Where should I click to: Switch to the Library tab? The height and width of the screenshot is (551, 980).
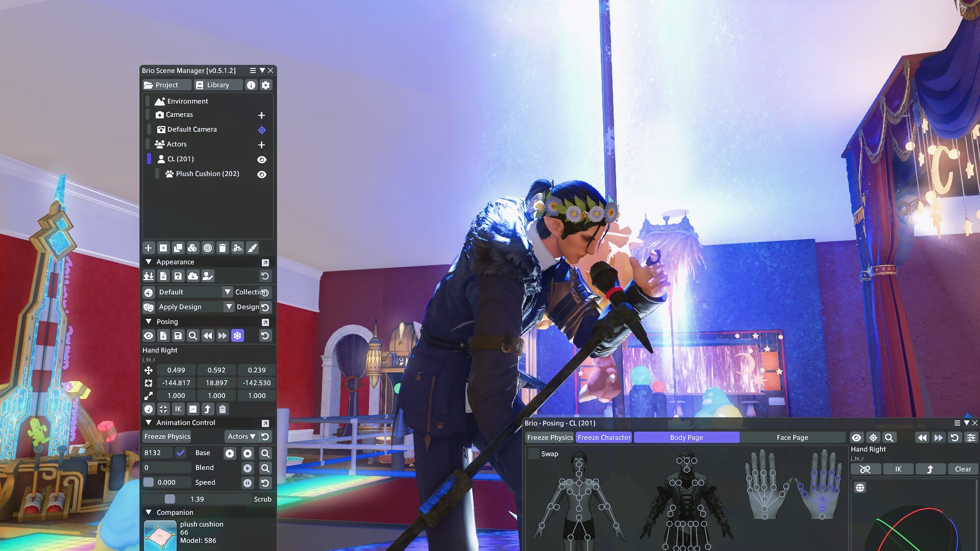tap(218, 85)
